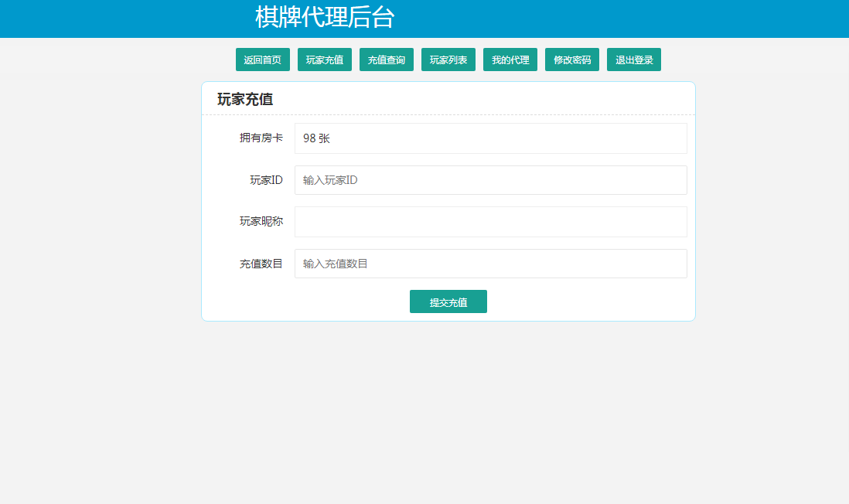Click the 拥有房卡 field showing 98 张
This screenshot has height=504, width=849.
[490, 138]
